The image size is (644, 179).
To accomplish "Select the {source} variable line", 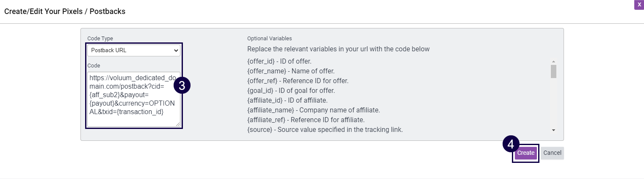I will (x=325, y=129).
